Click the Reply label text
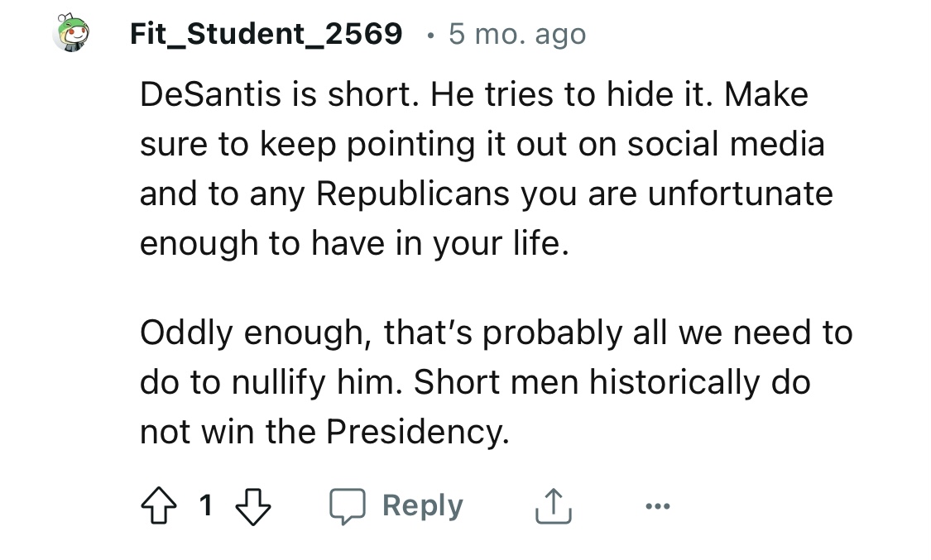Viewport: 931px width, 560px height. (422, 506)
